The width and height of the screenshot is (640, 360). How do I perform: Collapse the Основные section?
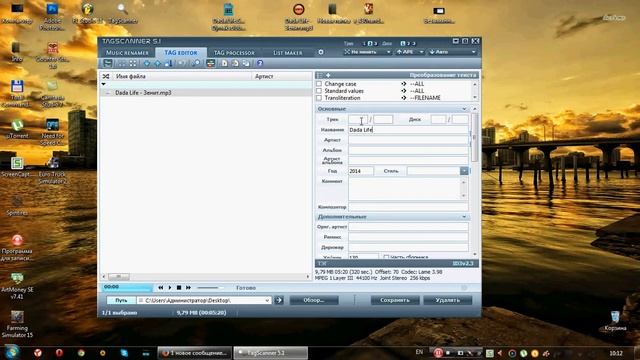coord(464,109)
